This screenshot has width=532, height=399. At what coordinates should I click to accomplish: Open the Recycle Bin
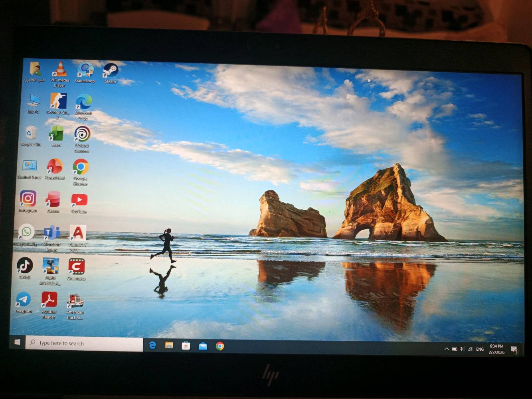(x=31, y=133)
